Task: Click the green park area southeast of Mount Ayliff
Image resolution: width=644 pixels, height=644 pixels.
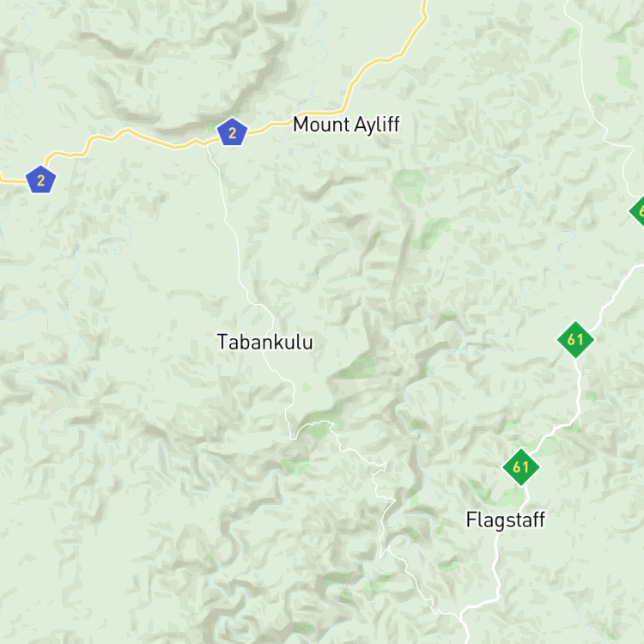Action: coord(409,185)
